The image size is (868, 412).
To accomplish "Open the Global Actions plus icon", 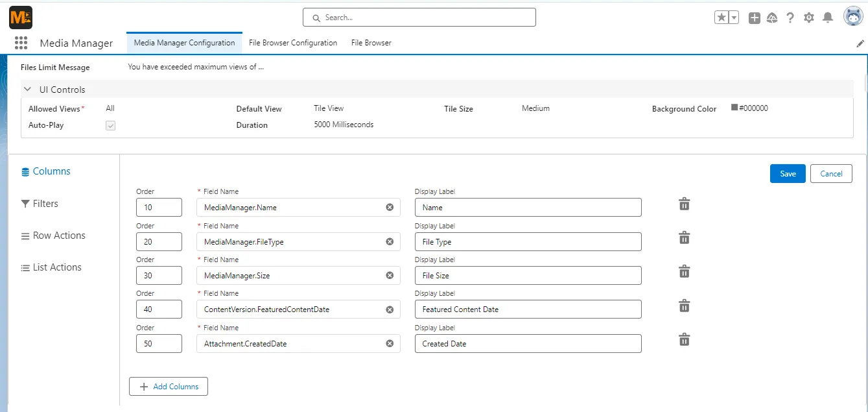I will point(754,18).
